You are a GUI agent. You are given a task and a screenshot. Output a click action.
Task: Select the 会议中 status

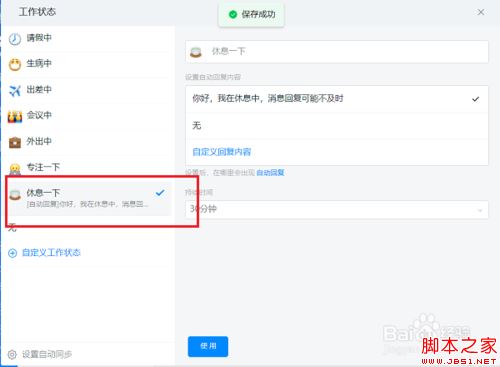89,116
